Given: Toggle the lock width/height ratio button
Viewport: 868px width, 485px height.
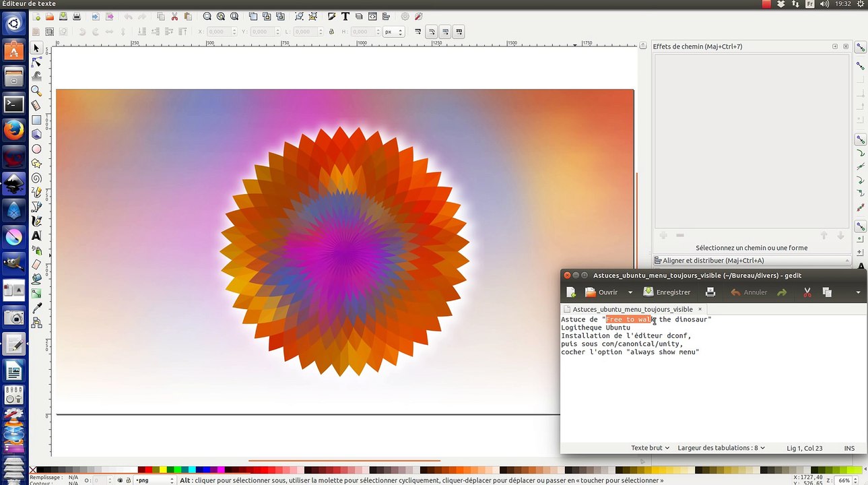Looking at the screenshot, I should click(332, 32).
